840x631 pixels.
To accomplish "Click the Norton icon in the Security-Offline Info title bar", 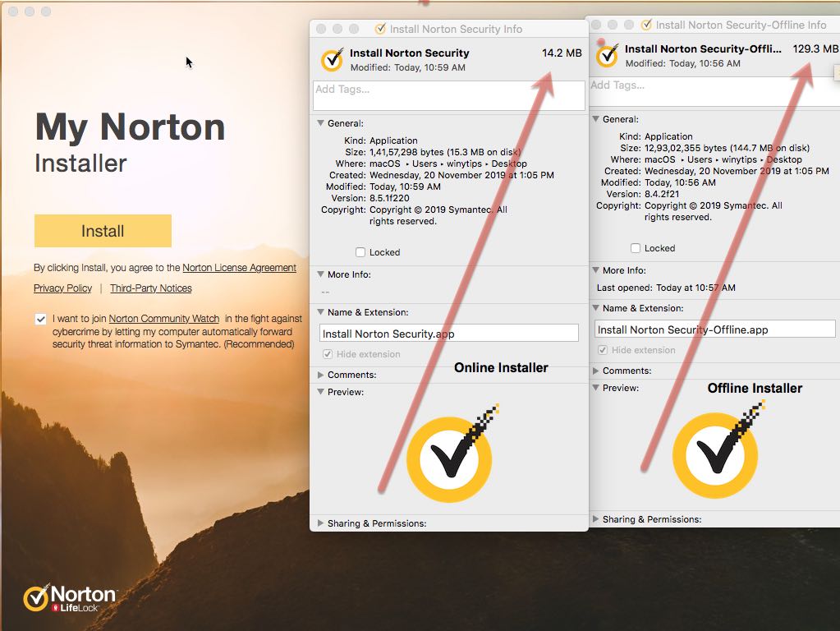I will click(646, 25).
